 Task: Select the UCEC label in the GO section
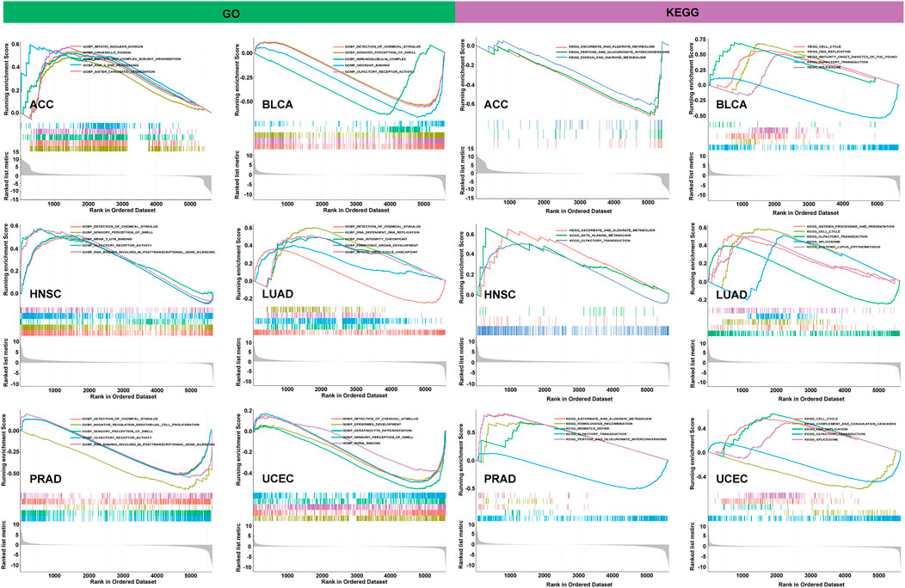pyautogui.click(x=278, y=479)
